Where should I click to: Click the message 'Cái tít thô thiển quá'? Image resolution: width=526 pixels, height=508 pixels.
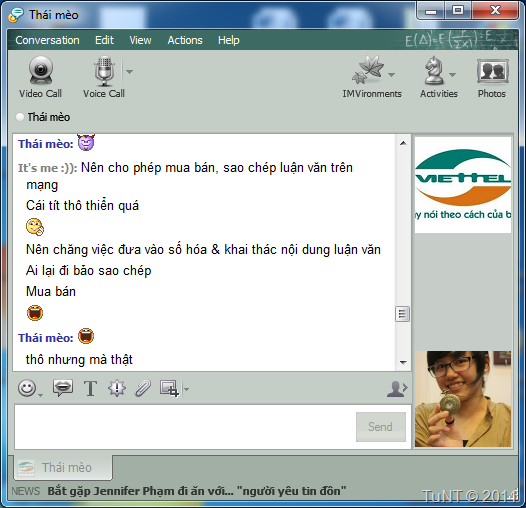pos(82,206)
